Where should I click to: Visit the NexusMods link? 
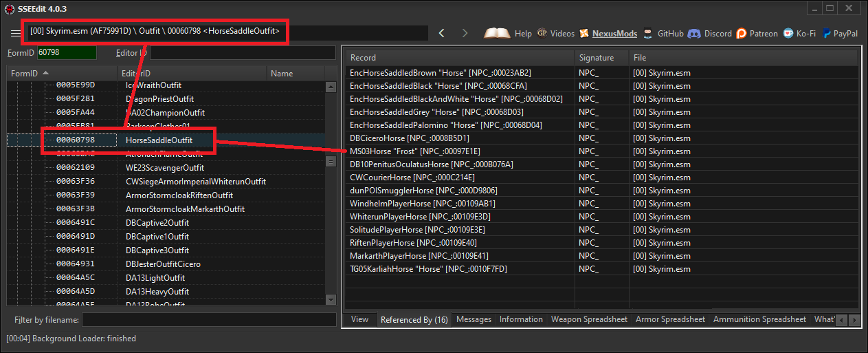point(608,33)
